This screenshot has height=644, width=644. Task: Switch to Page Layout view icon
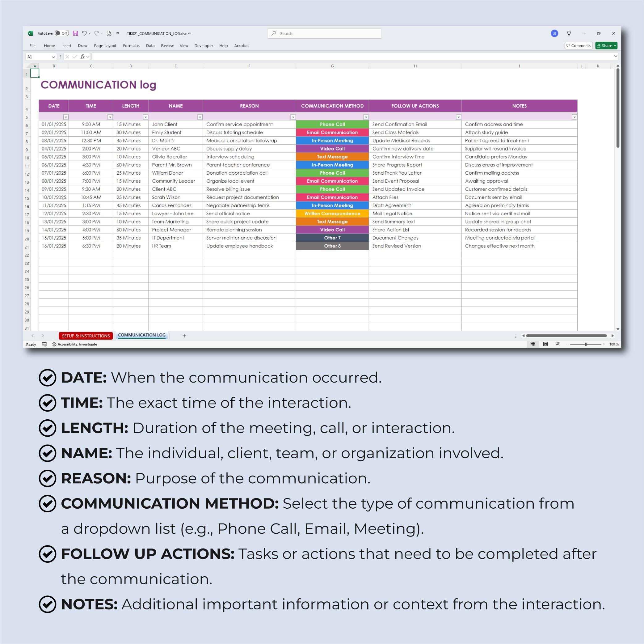545,345
